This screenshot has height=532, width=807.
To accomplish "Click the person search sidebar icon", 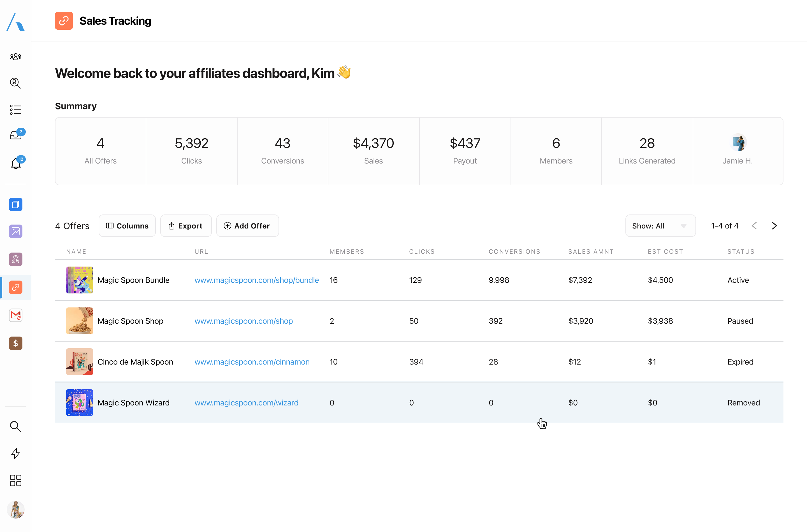I will (x=16, y=83).
